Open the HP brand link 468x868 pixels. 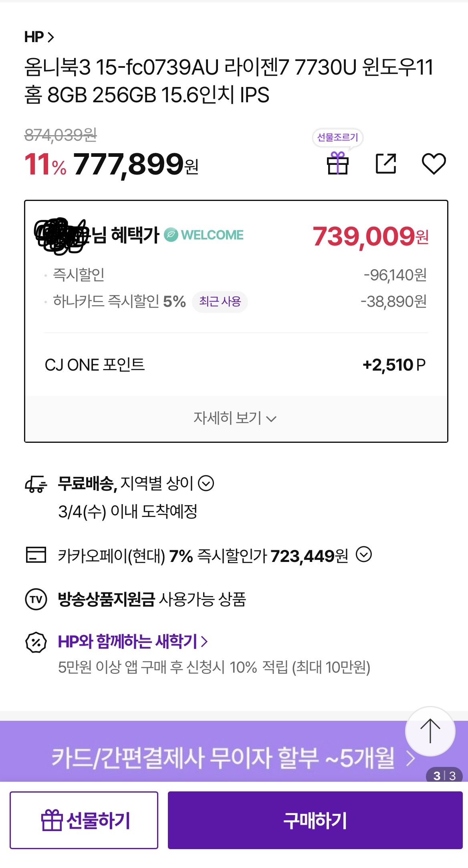[39, 37]
